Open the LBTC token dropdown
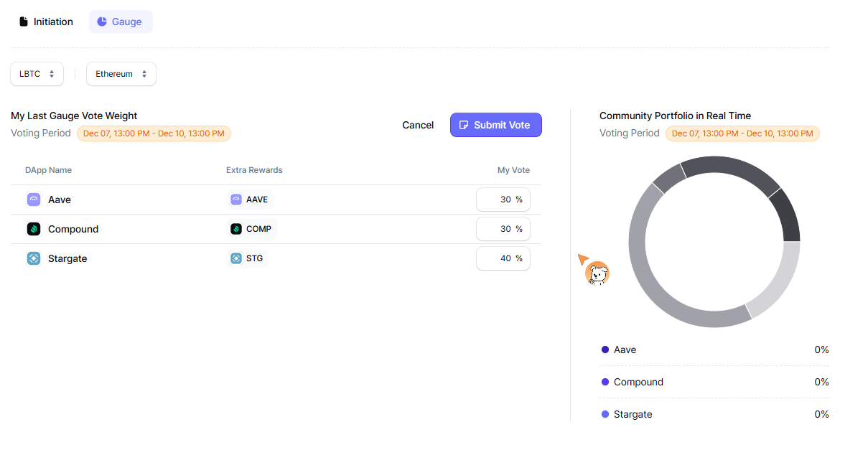Screen dimensions: 868x455 [x=37, y=74]
